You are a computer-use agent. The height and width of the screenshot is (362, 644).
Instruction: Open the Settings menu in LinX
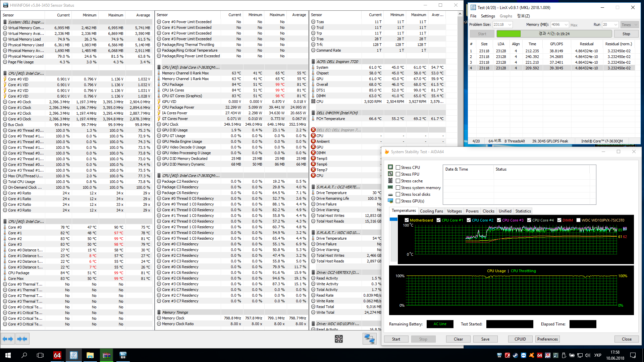[x=488, y=16]
